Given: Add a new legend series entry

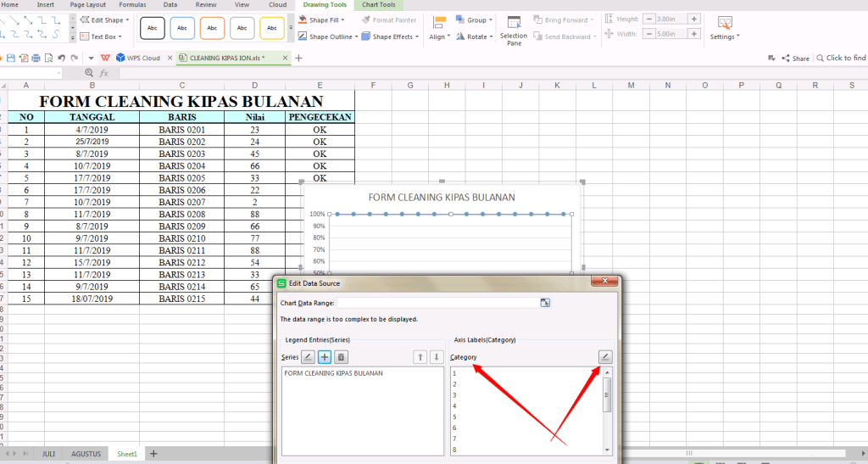Looking at the screenshot, I should (x=325, y=357).
